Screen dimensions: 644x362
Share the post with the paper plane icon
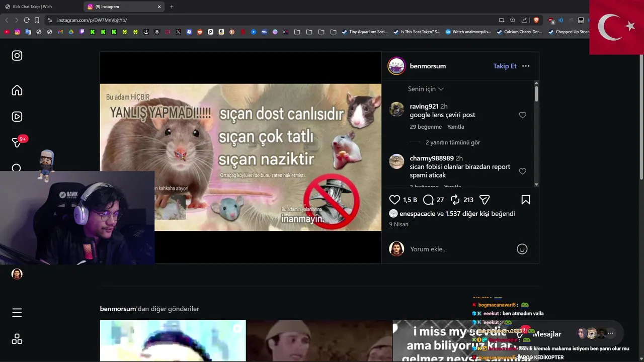[485, 200]
